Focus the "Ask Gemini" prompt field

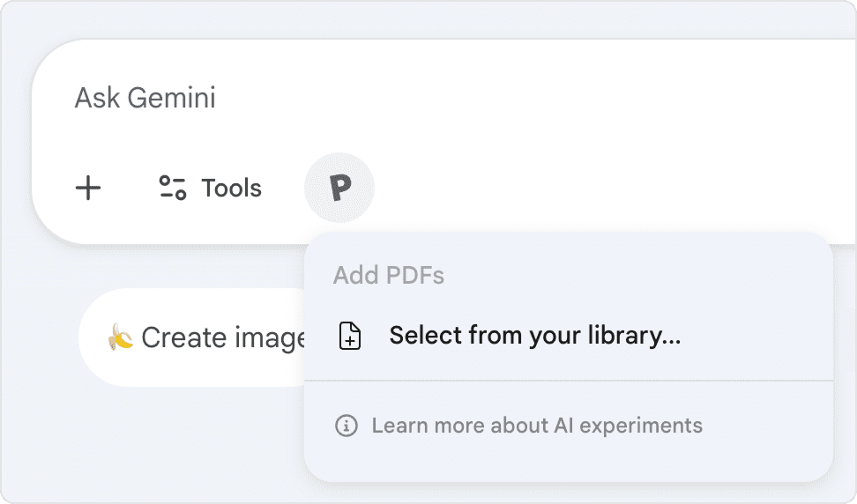[x=145, y=98]
